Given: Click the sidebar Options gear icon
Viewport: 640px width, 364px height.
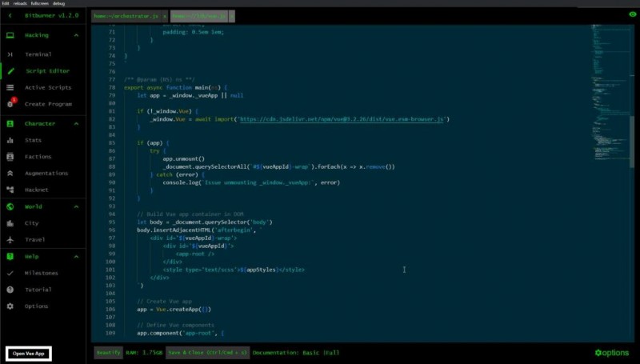Looking at the screenshot, I should [x=10, y=306].
